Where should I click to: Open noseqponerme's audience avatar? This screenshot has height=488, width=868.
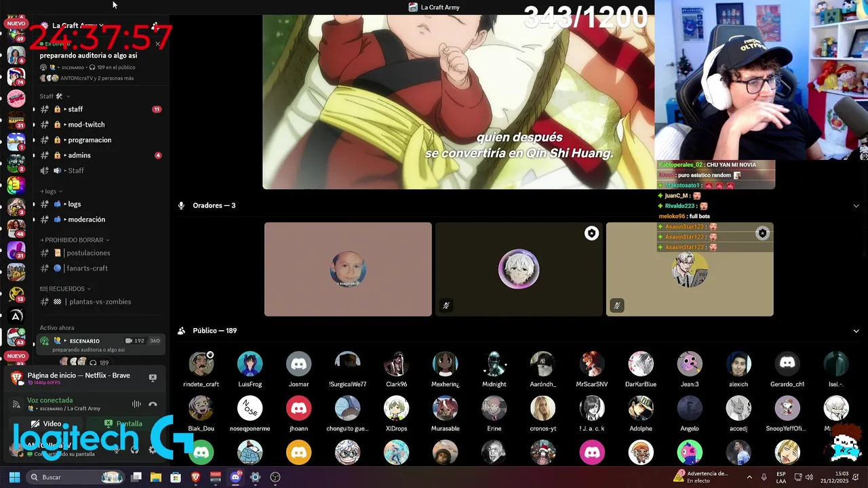(250, 409)
